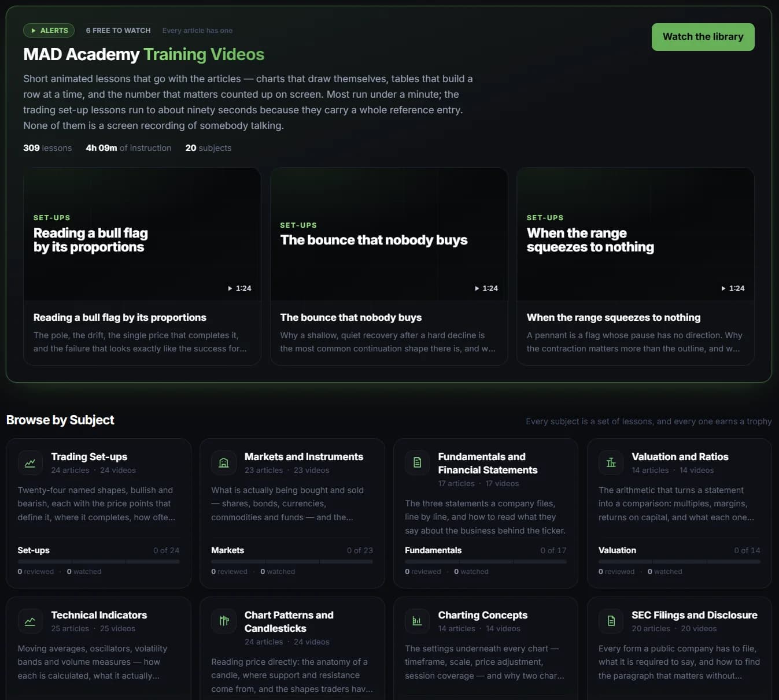
Task: Open 'The bounce that nobody buys' thumbnail
Action: tap(389, 234)
